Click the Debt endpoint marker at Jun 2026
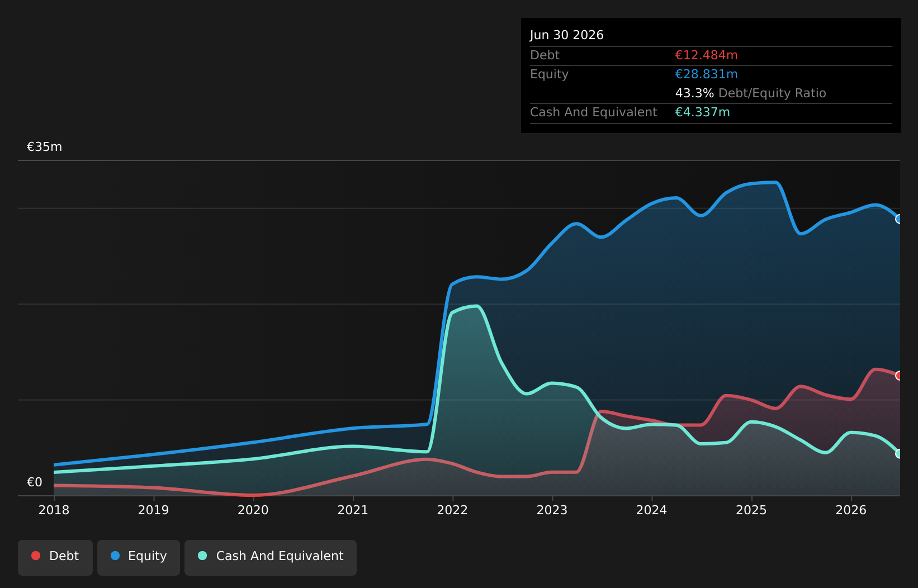 899,376
